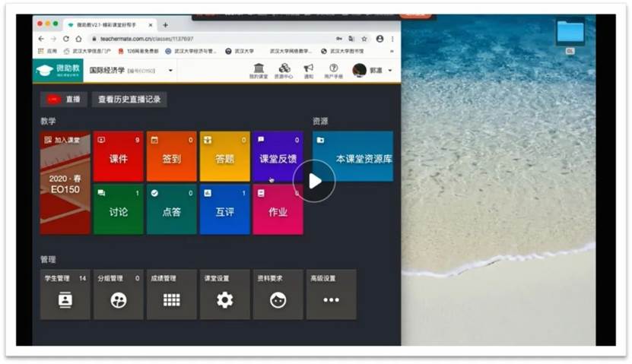This screenshot has width=632, height=364.
Task: Expand the user account dropdown arrow
Action: (x=389, y=71)
